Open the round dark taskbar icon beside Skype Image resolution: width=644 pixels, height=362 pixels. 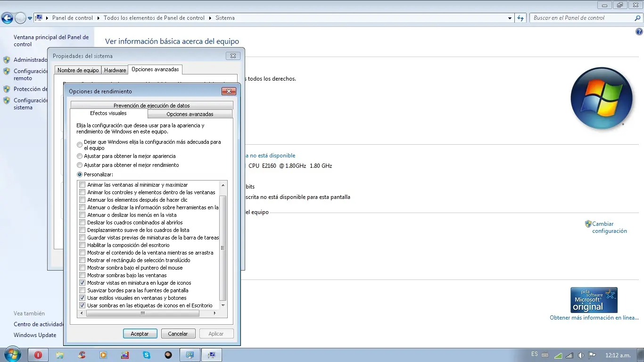click(x=168, y=355)
